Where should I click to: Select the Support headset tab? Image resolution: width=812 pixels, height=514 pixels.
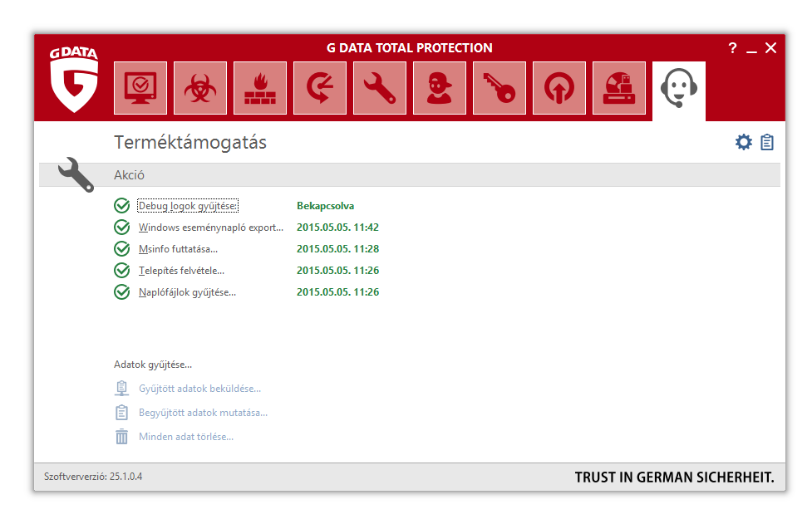[x=679, y=91]
